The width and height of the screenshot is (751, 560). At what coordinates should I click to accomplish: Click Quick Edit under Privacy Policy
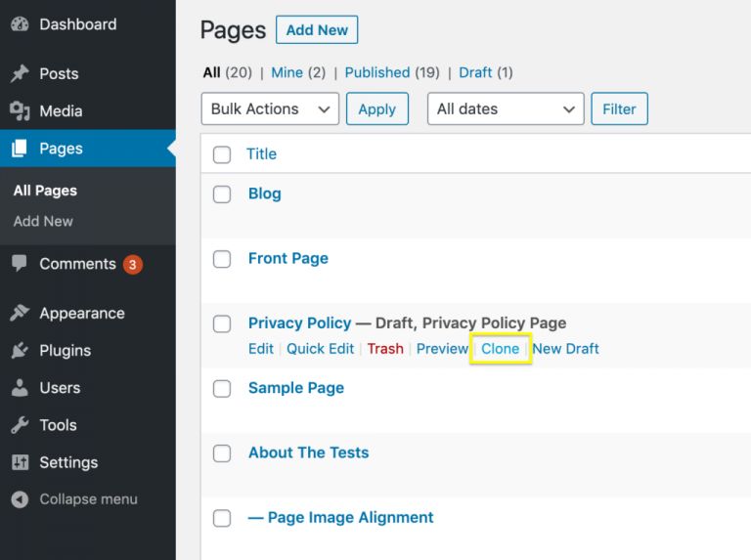click(x=320, y=349)
